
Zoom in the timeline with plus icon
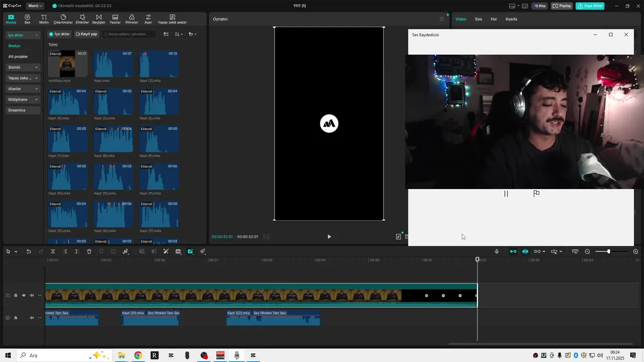[635, 251]
